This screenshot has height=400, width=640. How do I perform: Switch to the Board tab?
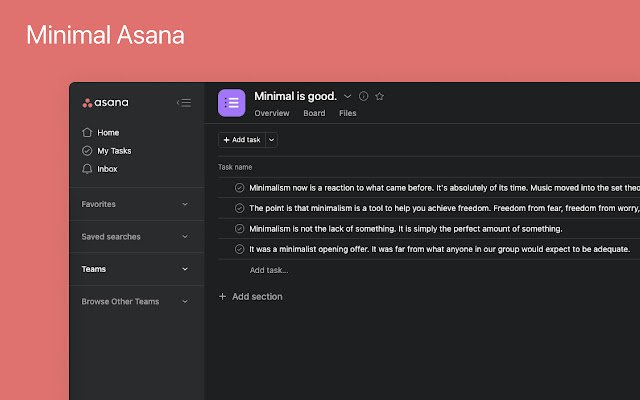[x=314, y=113]
